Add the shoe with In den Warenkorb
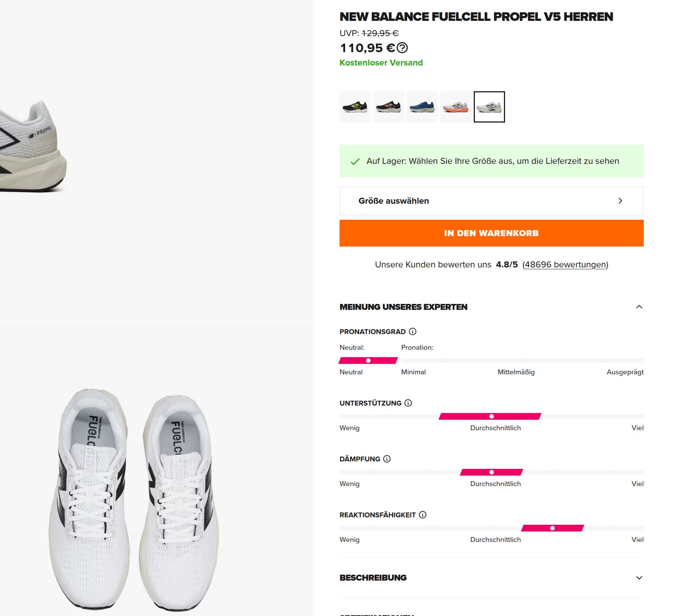This screenshot has height=616, width=678. click(491, 233)
